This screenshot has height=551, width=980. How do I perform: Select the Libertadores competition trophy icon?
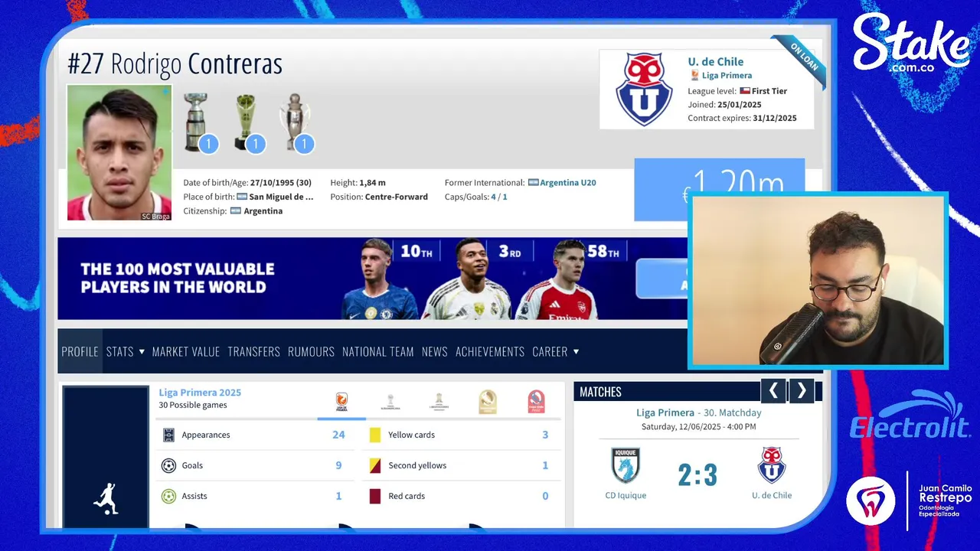439,402
